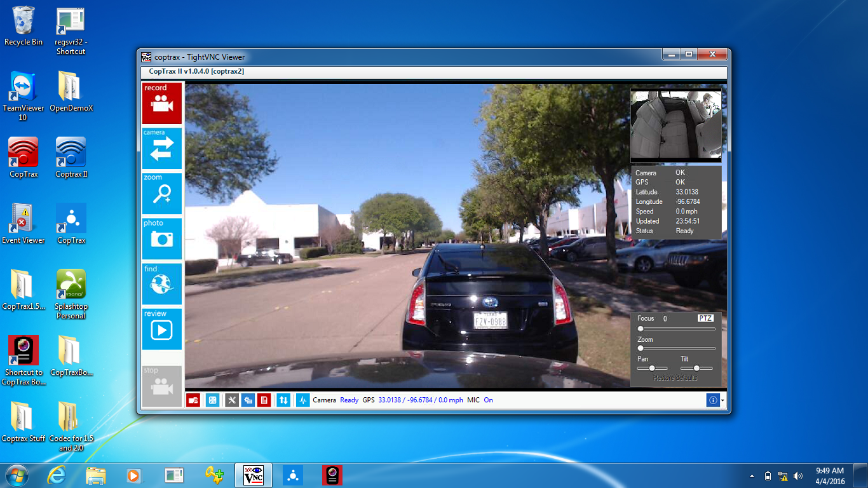
Task: Click the CopTrax II v1.0.4.0 title text
Action: pyautogui.click(x=196, y=71)
